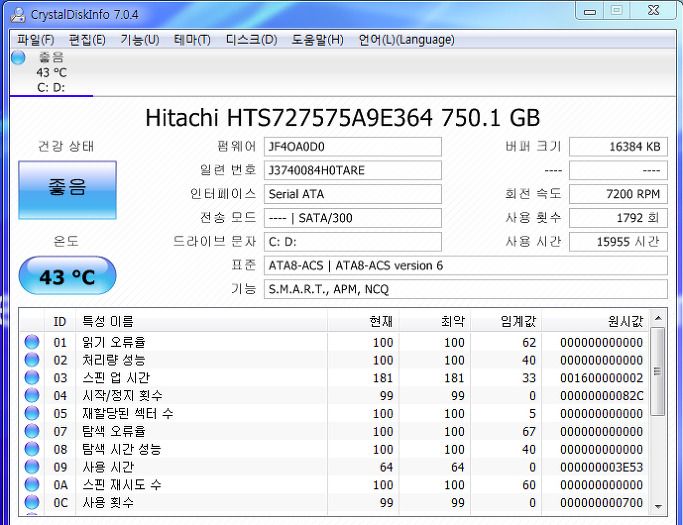The image size is (683, 525).
Task: Click status circle for 07 탐색 오류율
Action: point(32,431)
